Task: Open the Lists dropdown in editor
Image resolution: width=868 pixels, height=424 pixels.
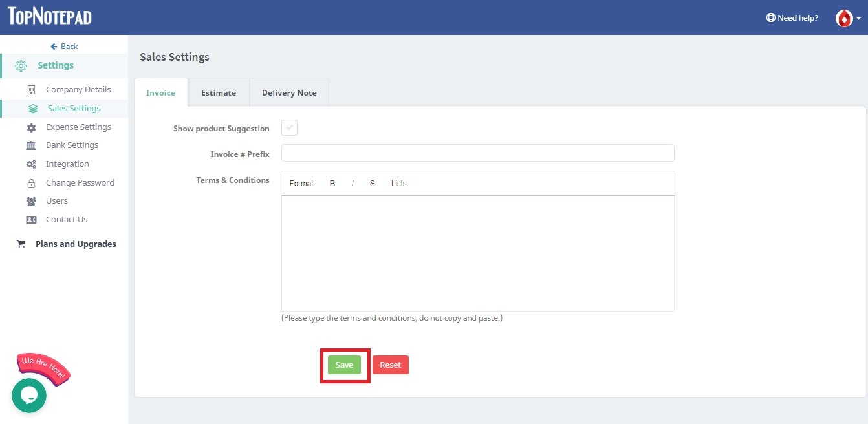Action: tap(399, 184)
